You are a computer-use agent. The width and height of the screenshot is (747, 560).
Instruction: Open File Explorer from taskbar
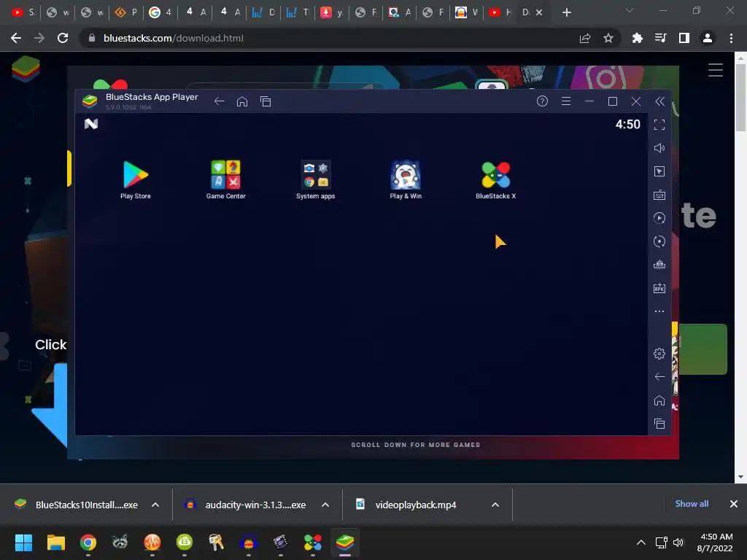pyautogui.click(x=55, y=542)
